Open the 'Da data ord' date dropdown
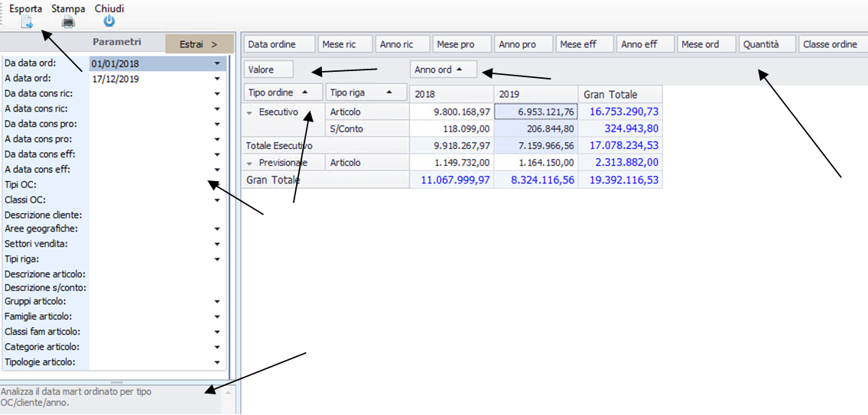This screenshot has height=415, width=868. (217, 63)
